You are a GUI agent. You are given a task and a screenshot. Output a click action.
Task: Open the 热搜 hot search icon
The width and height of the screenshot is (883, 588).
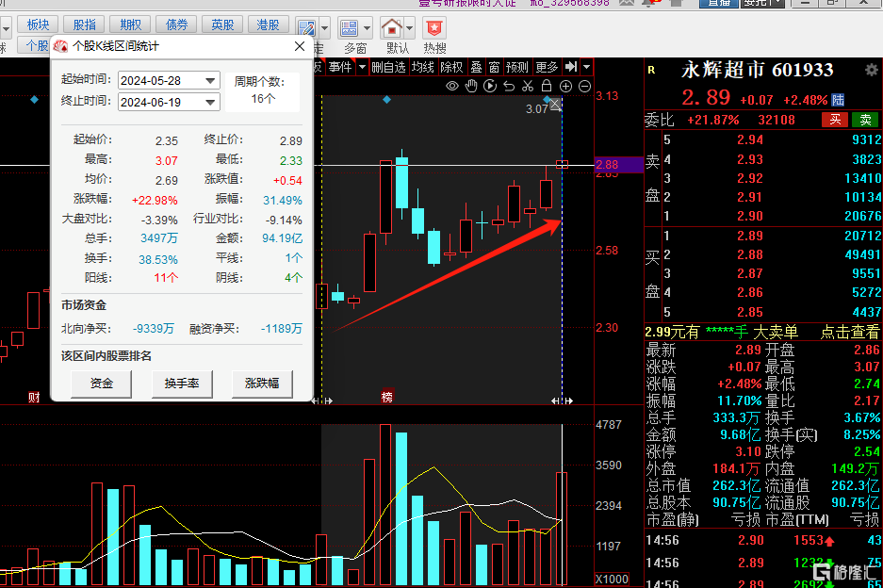point(434,27)
